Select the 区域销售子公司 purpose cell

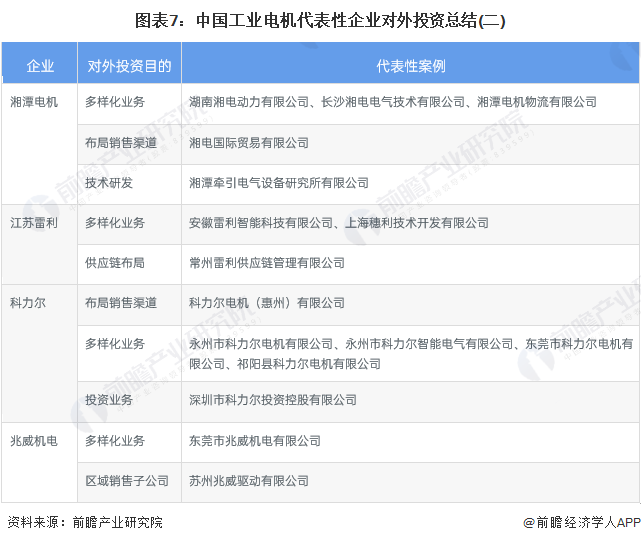(127, 481)
